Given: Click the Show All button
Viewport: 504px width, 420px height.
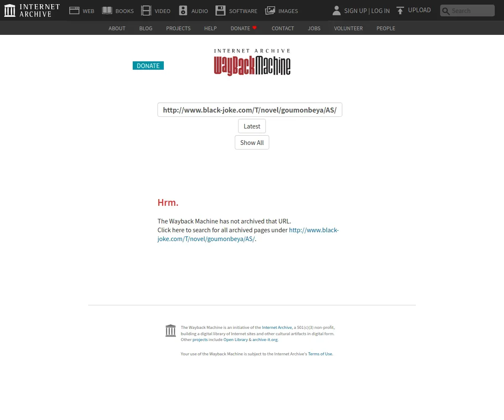Looking at the screenshot, I should click(x=252, y=142).
